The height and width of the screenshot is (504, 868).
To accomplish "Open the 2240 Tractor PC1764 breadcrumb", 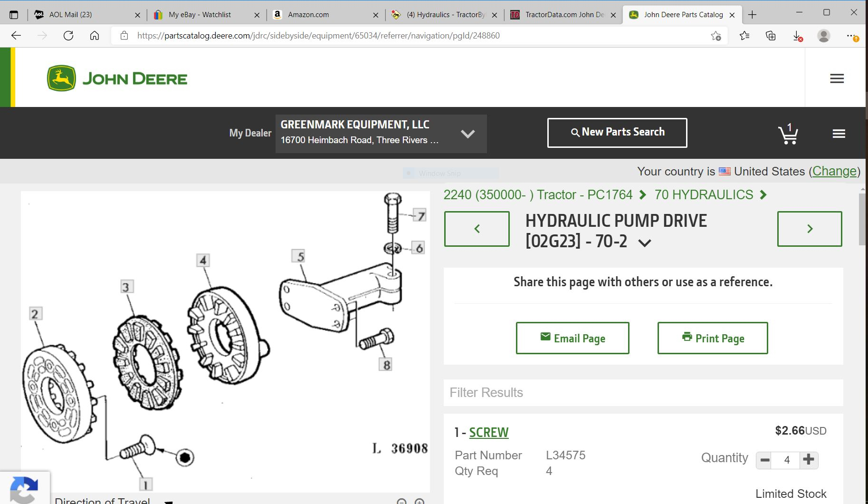I will click(x=538, y=195).
